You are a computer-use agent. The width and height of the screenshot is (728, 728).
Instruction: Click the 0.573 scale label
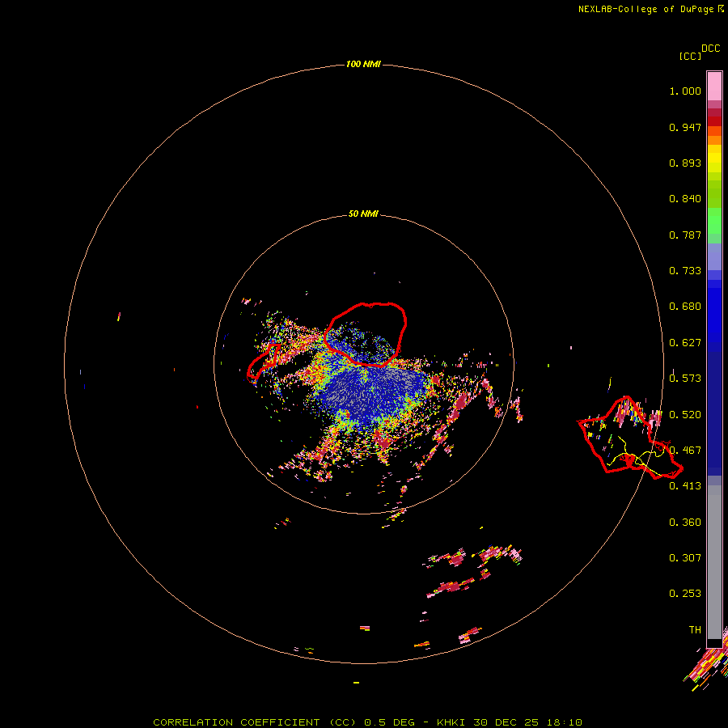click(x=685, y=379)
